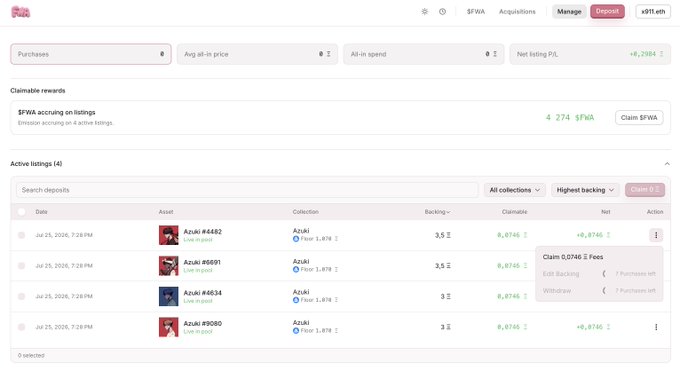Click the Azuki #4634 asset name
680x371 pixels.
(203, 293)
